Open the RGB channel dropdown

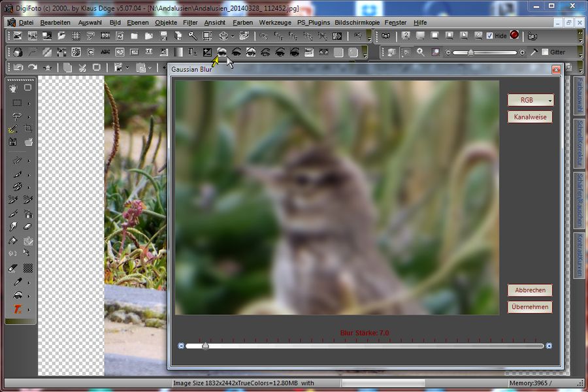531,100
